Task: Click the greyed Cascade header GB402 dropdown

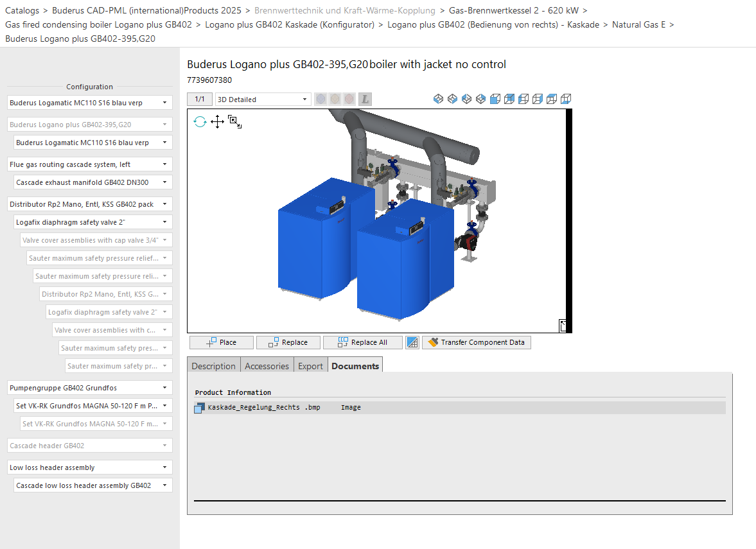Action: [x=90, y=446]
